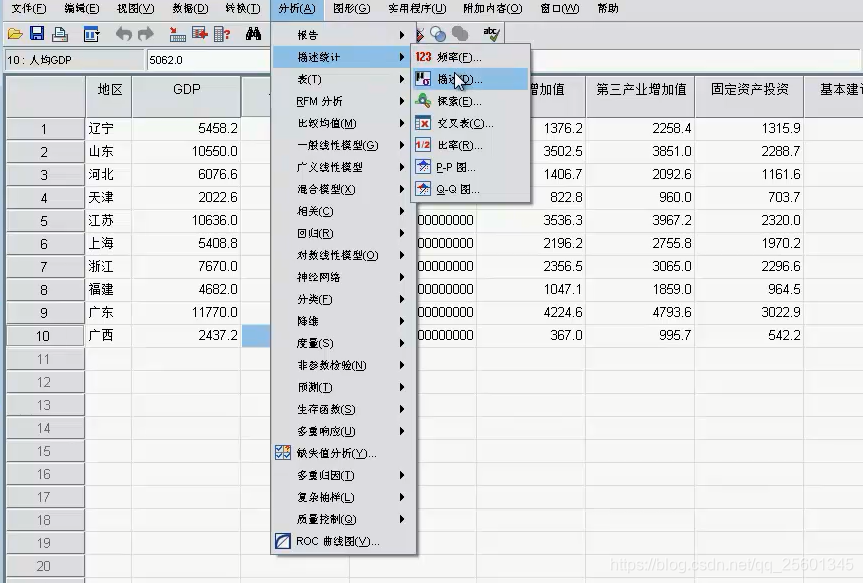Click the Print icon in the toolbar
This screenshot has height=583, width=863.
[59, 34]
